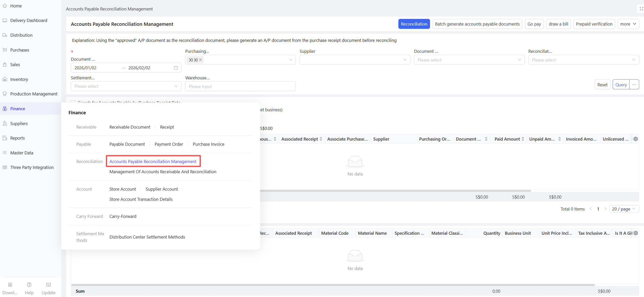The height and width of the screenshot is (297, 644).
Task: Open column settings gear of lower table
Action: (x=636, y=233)
